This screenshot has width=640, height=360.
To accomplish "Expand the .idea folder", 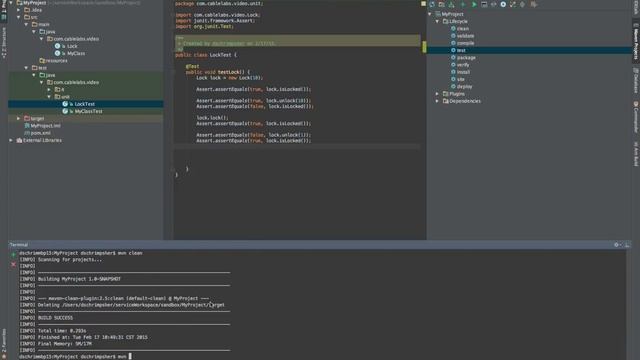I will [19, 10].
